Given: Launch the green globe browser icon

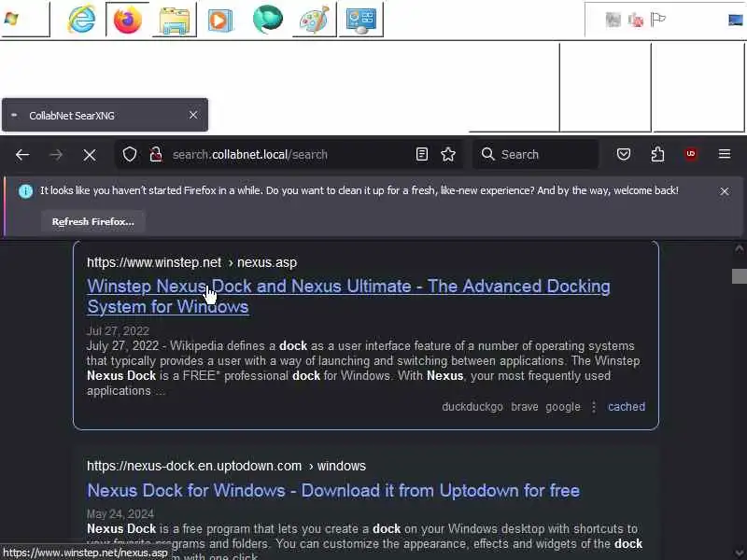Looking at the screenshot, I should click(267, 20).
